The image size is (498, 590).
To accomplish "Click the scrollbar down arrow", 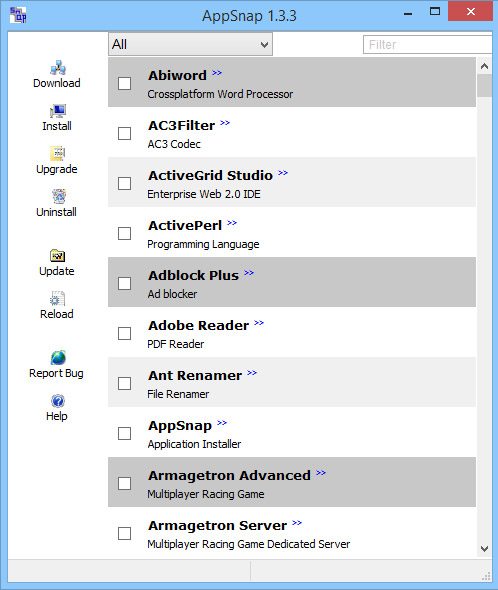I will pos(484,549).
